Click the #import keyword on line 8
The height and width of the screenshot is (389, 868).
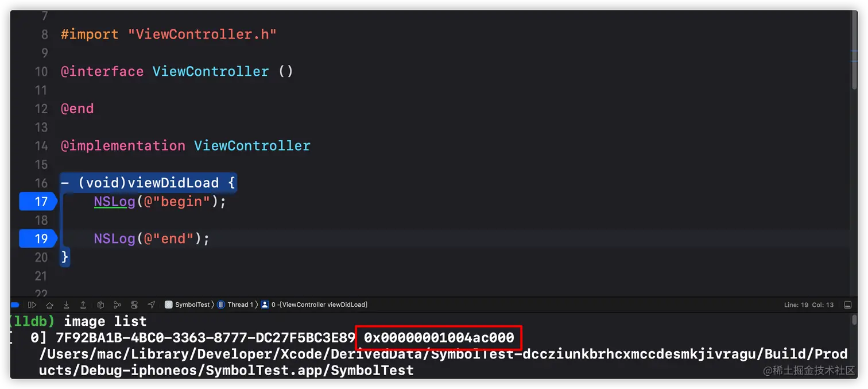[90, 34]
